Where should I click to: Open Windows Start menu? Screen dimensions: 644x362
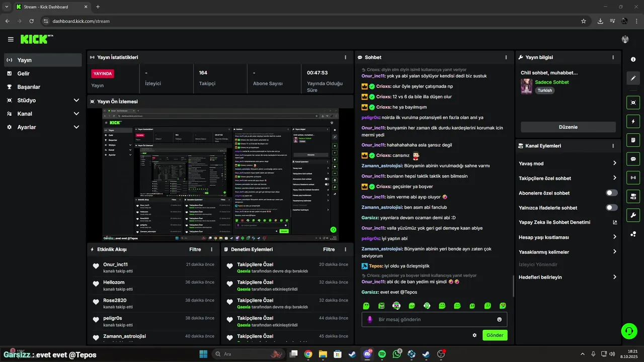pos(204,354)
